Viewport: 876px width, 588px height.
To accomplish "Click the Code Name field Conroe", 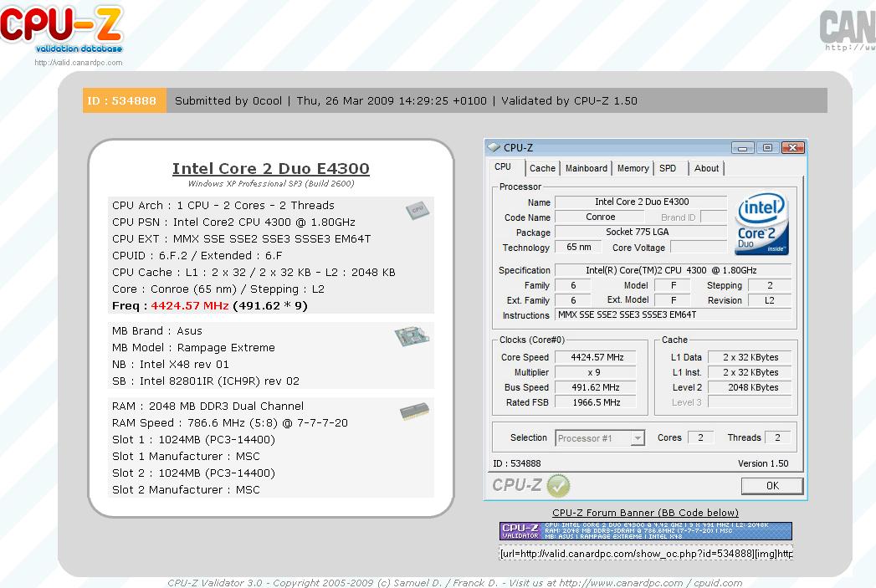I will [600, 217].
